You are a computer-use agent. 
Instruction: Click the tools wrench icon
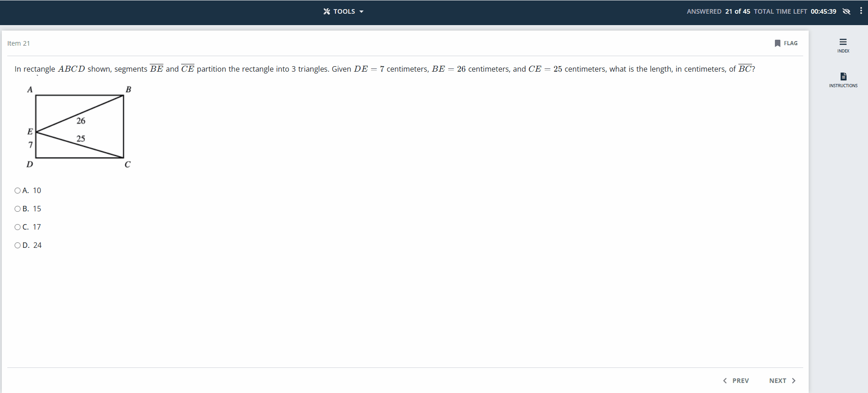(327, 11)
